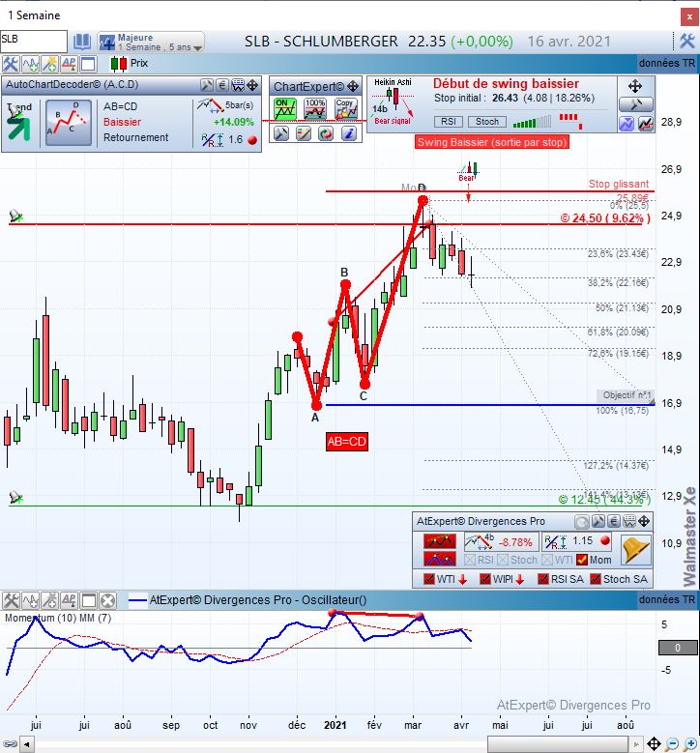Click the ChartExpert move handle
The height and width of the screenshot is (753, 700).
click(x=353, y=86)
